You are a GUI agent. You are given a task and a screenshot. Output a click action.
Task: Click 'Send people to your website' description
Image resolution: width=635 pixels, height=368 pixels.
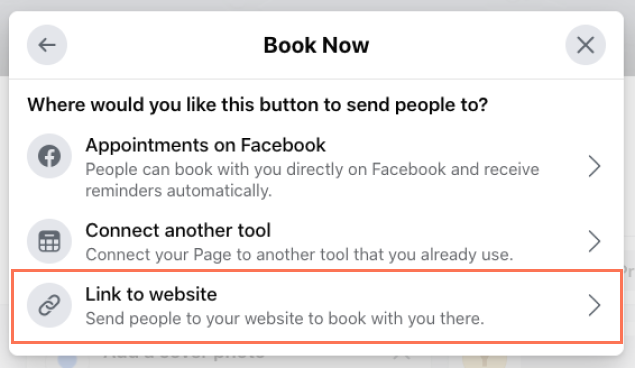(x=285, y=319)
